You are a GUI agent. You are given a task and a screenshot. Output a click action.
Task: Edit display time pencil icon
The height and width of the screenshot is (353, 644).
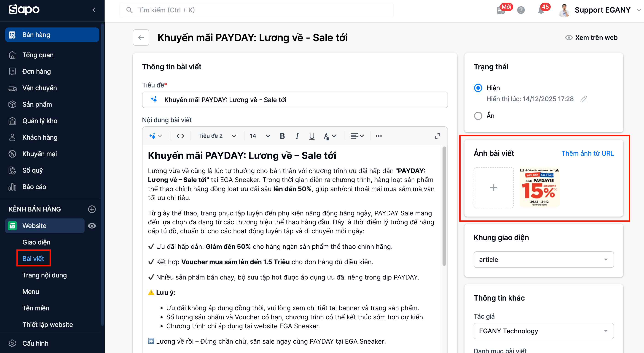[584, 99]
